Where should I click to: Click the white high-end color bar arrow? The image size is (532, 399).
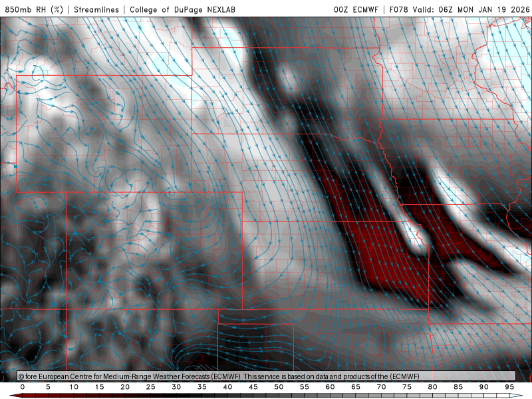coord(516,396)
